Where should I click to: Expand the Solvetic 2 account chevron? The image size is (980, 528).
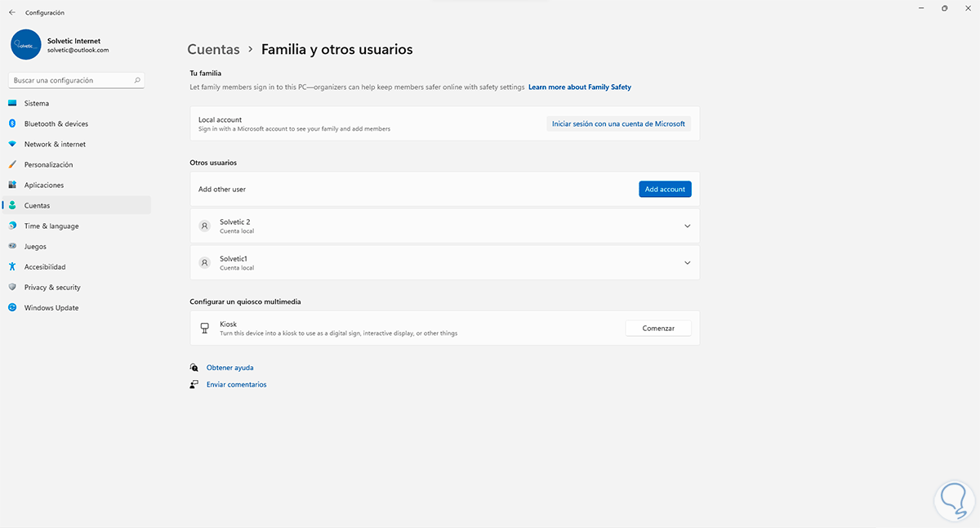pyautogui.click(x=687, y=226)
